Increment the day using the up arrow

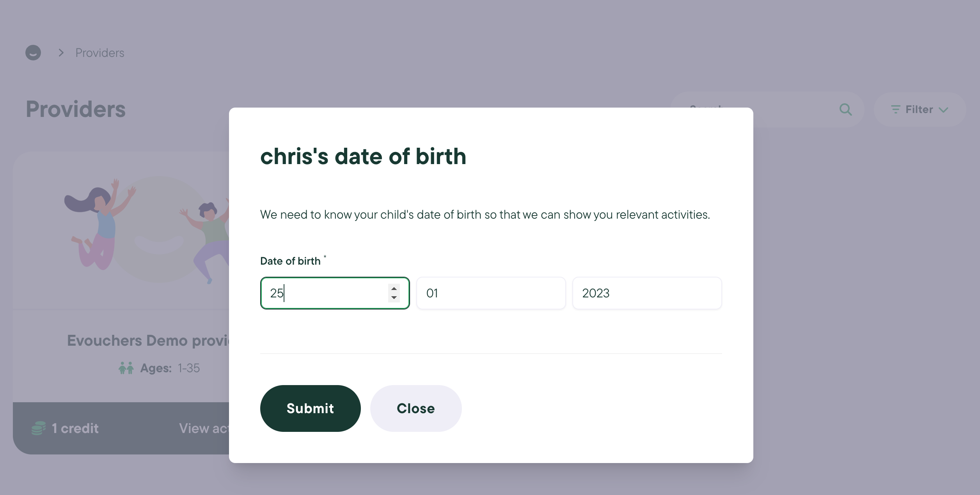pyautogui.click(x=394, y=288)
